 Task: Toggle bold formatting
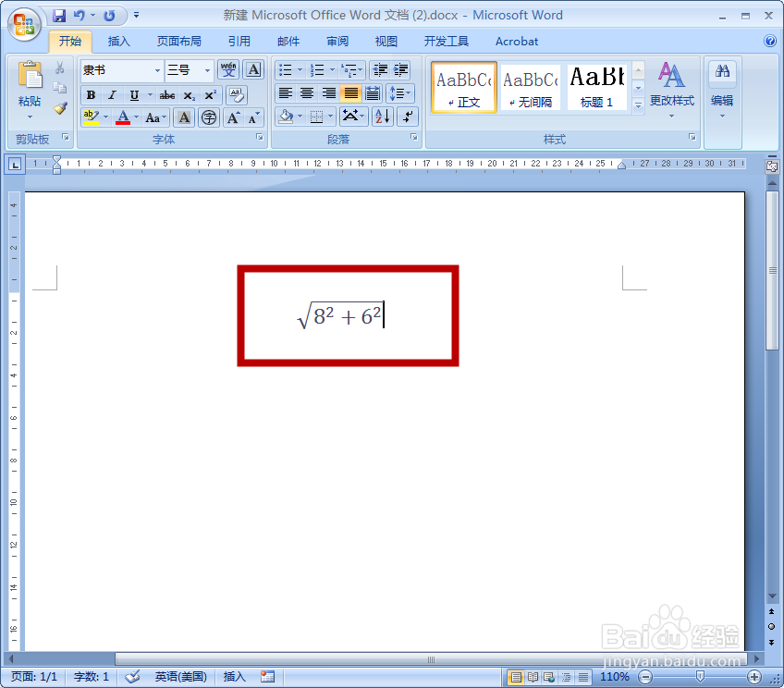[91, 95]
